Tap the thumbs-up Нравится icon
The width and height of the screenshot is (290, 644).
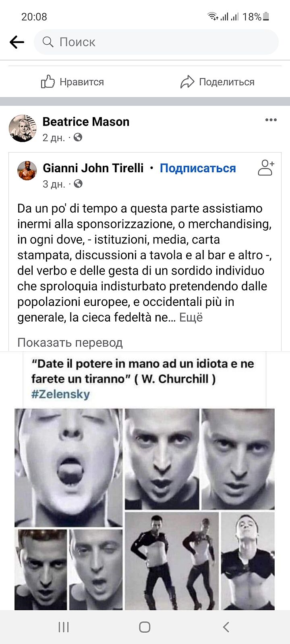pyautogui.click(x=48, y=82)
